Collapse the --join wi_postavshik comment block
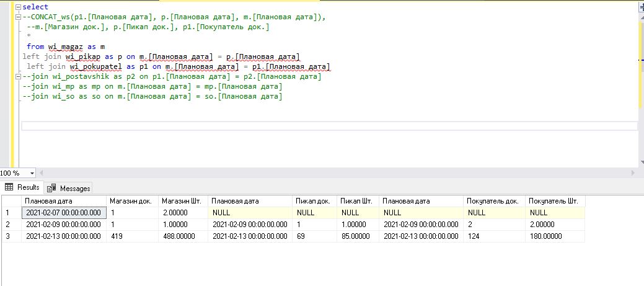 pos(17,76)
